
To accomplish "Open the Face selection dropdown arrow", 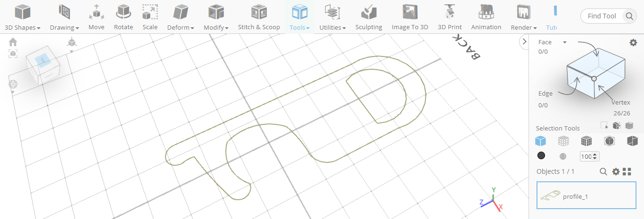I will 564,42.
